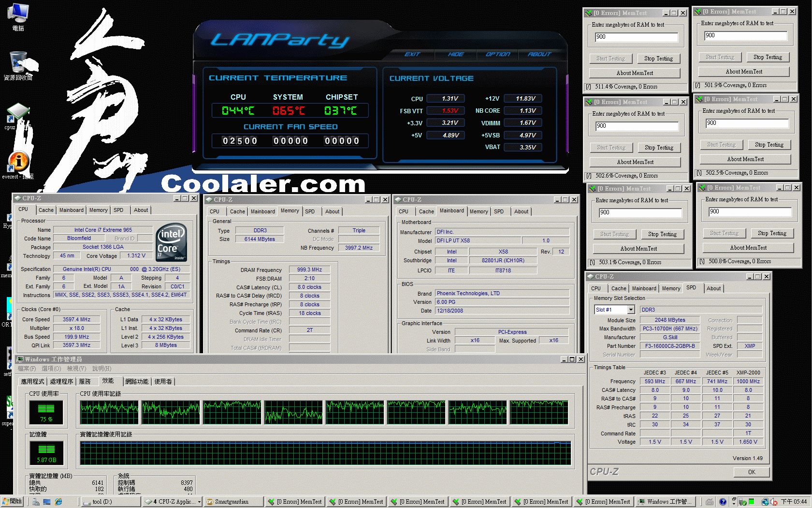Click the 'F3-16000C8-2GBPI-B' part number value
812x508 pixels.
(670, 346)
